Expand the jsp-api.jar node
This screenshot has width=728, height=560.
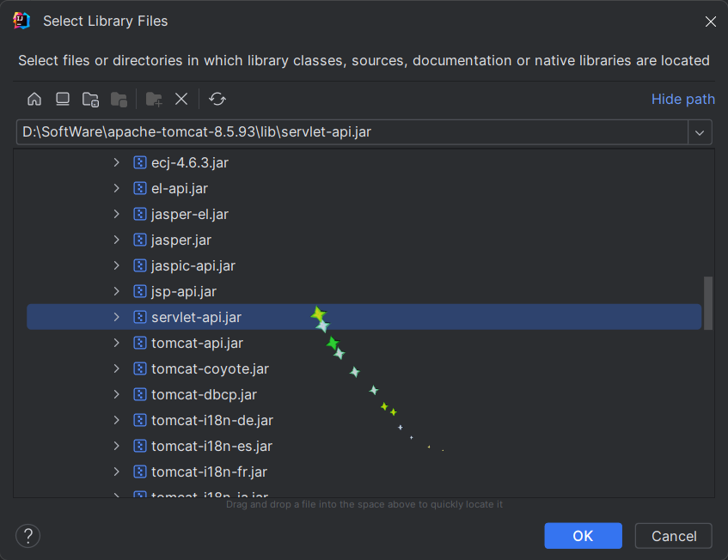click(x=117, y=291)
